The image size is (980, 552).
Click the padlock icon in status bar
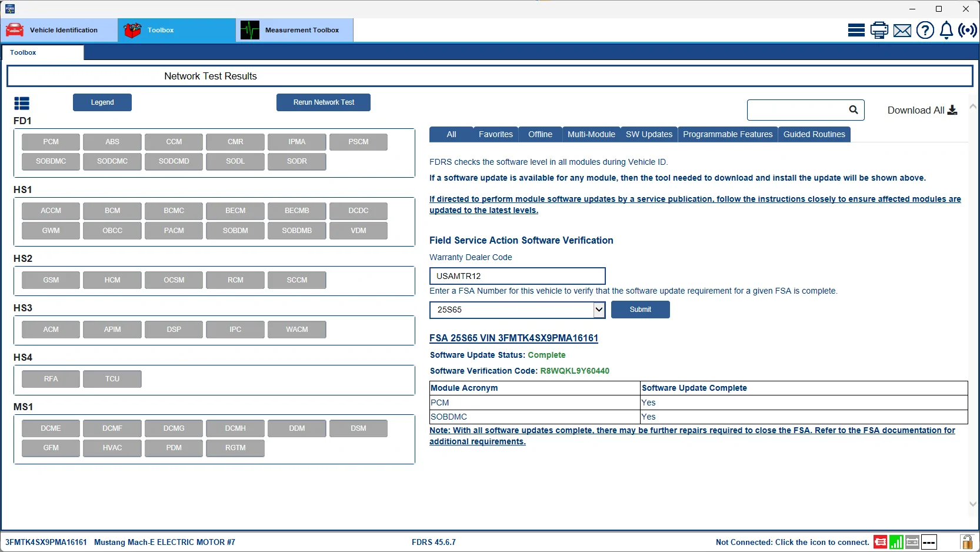tap(966, 541)
